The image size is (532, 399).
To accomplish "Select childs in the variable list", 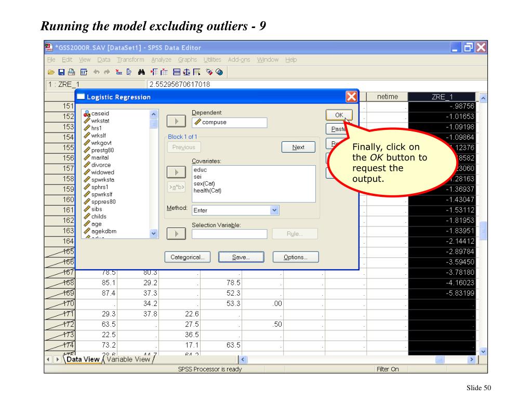I will (99, 217).
